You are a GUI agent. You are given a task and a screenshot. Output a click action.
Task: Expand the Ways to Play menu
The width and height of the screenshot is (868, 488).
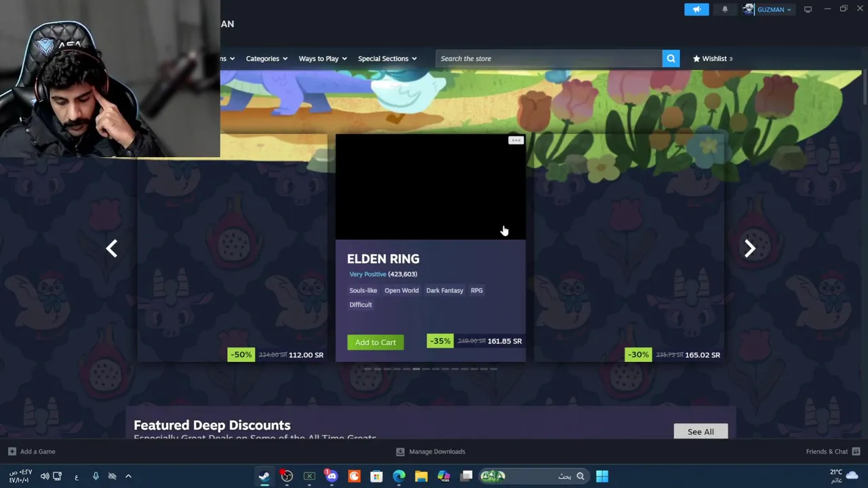coord(323,58)
